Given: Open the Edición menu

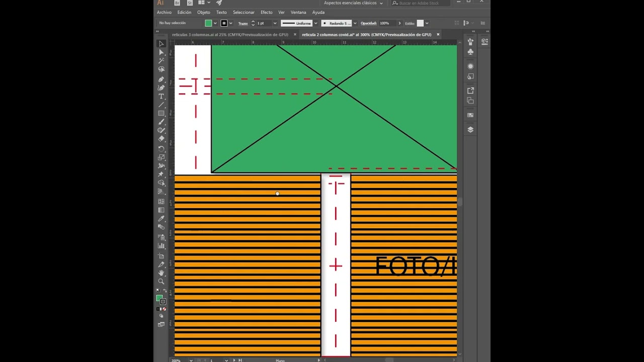Looking at the screenshot, I should pyautogui.click(x=184, y=12).
